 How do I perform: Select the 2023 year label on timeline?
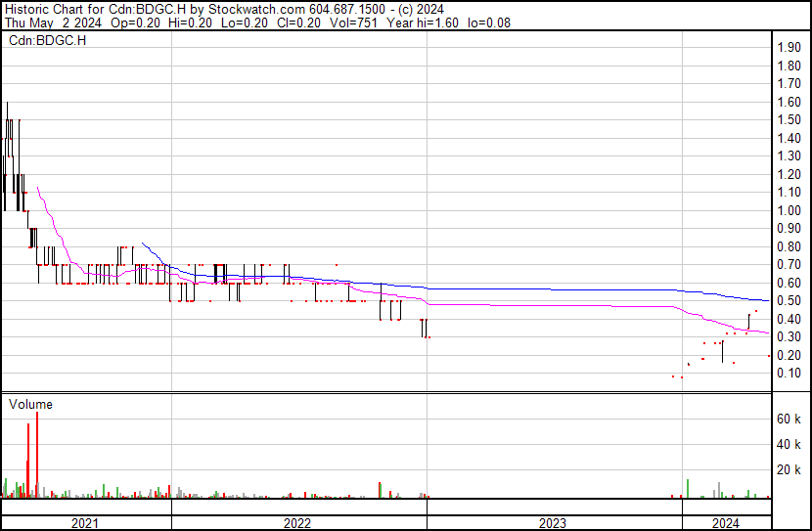tap(554, 523)
